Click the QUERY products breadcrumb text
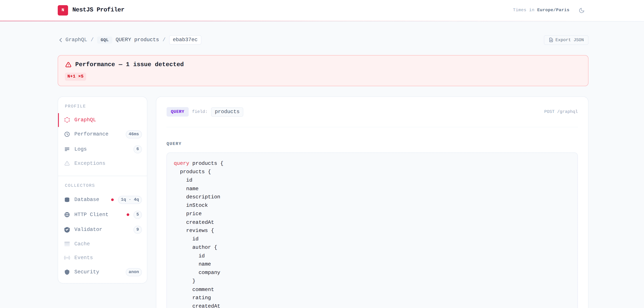 [137, 40]
